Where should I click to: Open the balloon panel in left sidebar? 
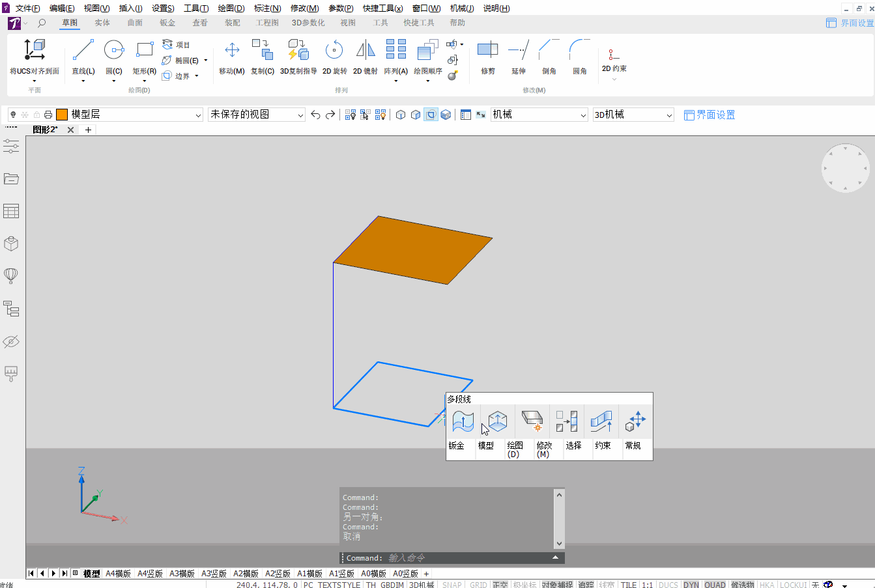tap(11, 275)
